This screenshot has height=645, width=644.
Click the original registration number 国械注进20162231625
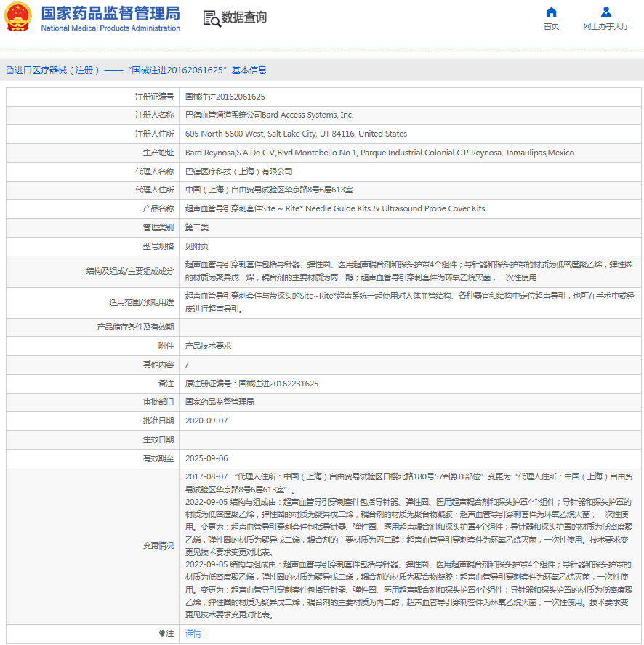251,384
